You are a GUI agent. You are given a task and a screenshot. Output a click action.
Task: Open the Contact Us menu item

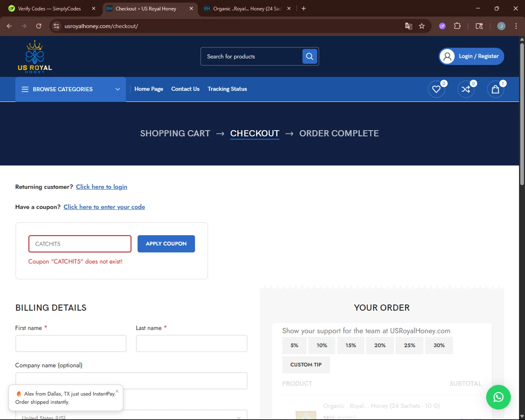click(x=185, y=89)
